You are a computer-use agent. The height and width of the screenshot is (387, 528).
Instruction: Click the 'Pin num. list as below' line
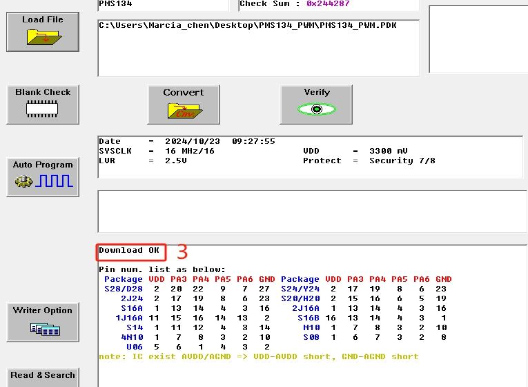coord(162,269)
